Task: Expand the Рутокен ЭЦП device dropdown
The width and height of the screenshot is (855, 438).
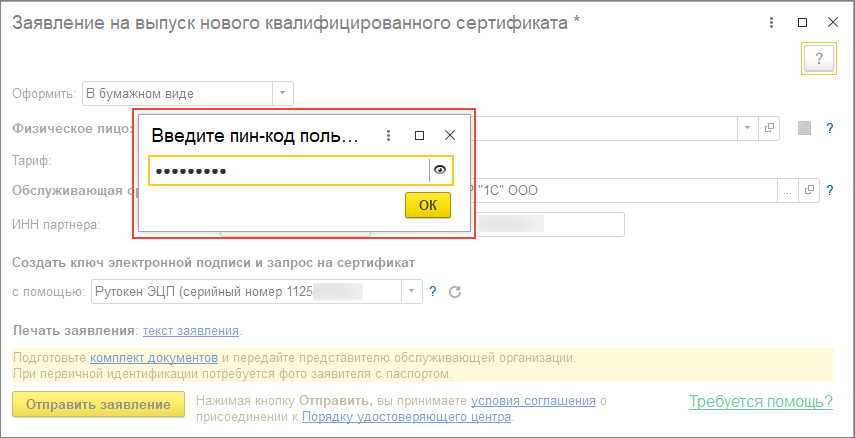Action: (x=412, y=291)
